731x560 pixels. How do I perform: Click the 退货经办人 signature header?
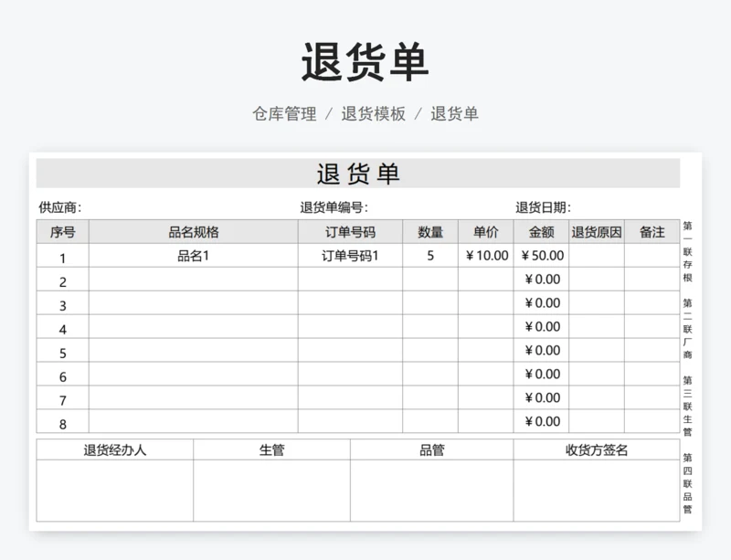coord(115,450)
